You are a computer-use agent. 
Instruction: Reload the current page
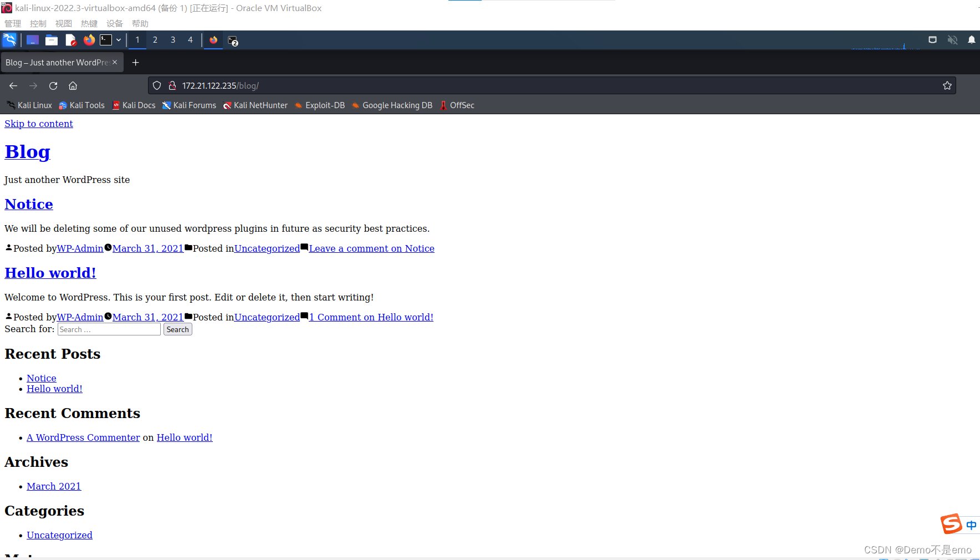pos(53,85)
